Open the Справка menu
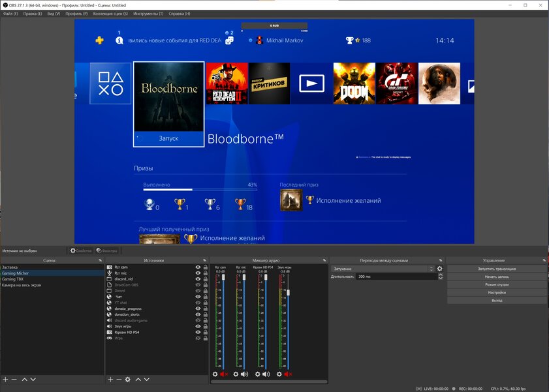Image resolution: width=549 pixels, height=392 pixels. point(180,14)
